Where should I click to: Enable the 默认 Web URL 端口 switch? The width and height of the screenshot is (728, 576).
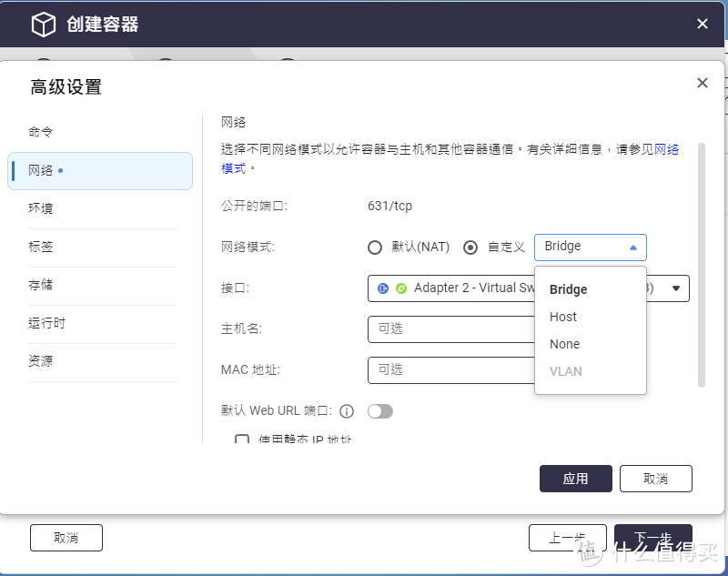[x=381, y=411]
